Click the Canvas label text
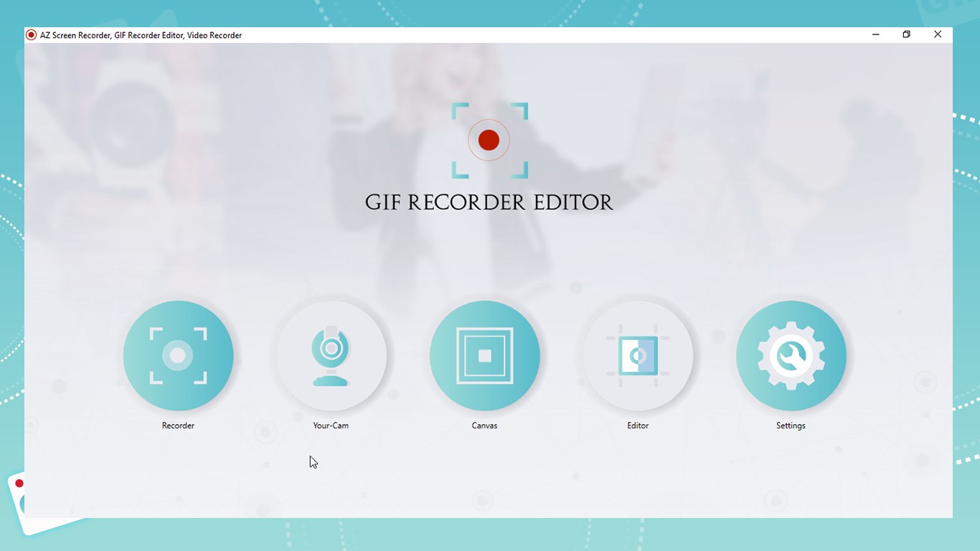 (484, 425)
